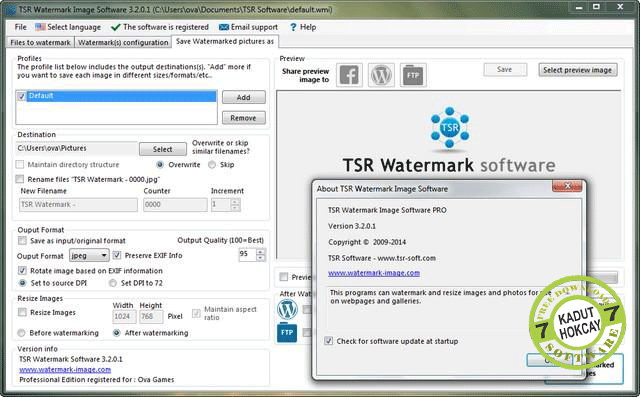Click the resize Width 1024 field
Viewport: 640px width, 397px height.
[124, 317]
